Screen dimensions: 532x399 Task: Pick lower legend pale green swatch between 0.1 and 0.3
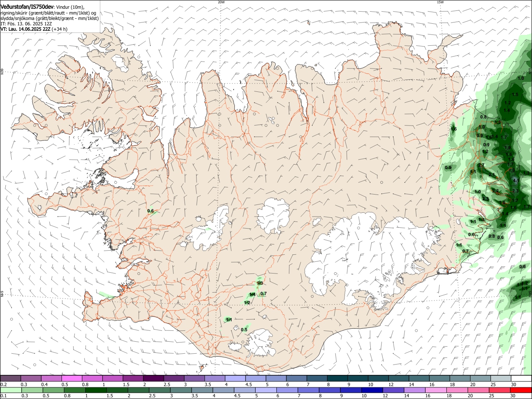click(x=10, y=390)
